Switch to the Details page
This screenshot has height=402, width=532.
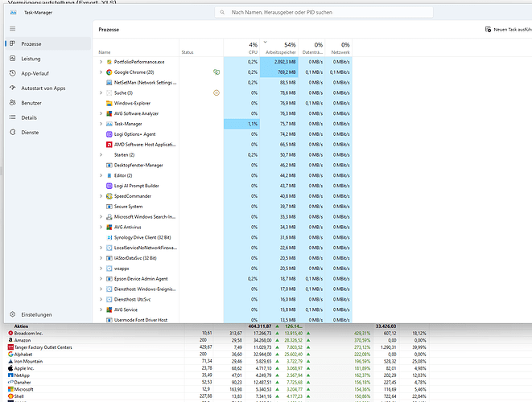48,117
